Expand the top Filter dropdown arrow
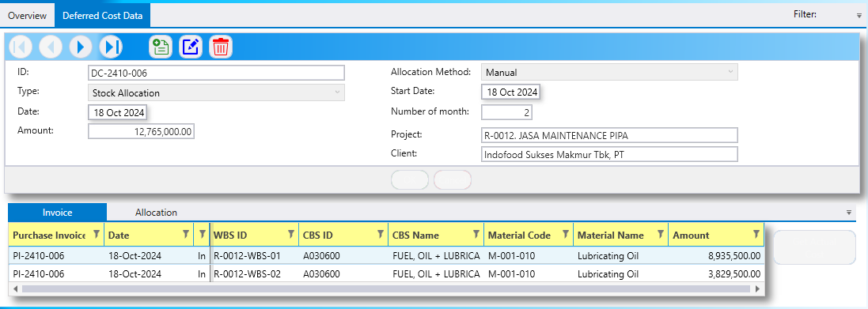868x309 pixels. point(859,16)
